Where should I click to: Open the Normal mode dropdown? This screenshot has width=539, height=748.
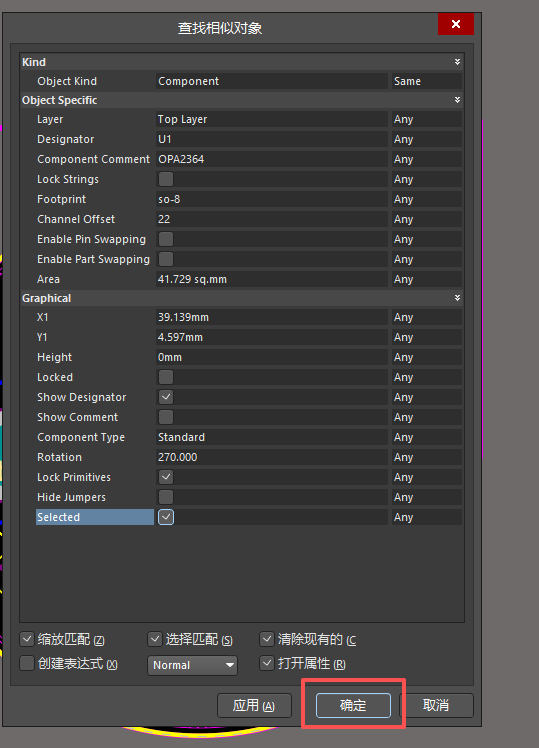(x=192, y=665)
